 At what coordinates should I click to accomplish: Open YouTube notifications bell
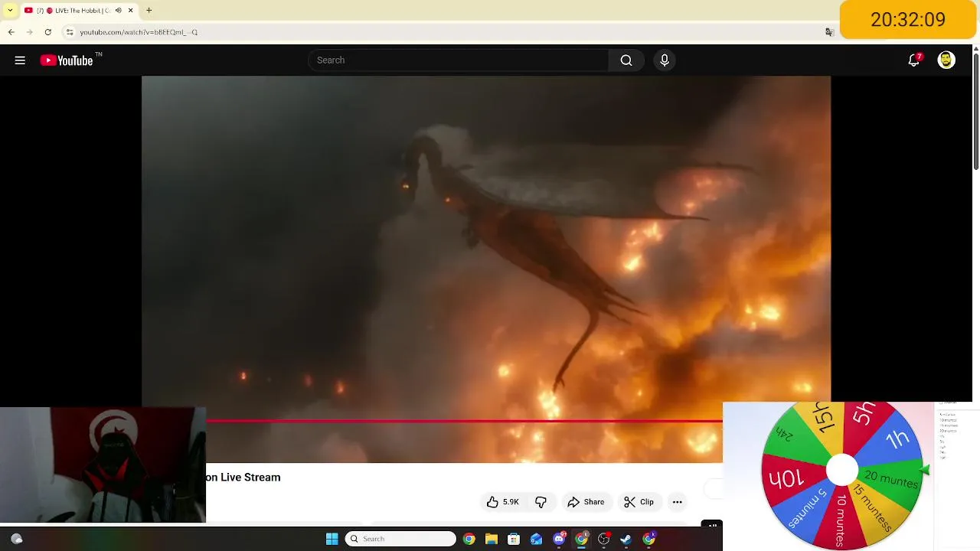point(913,60)
